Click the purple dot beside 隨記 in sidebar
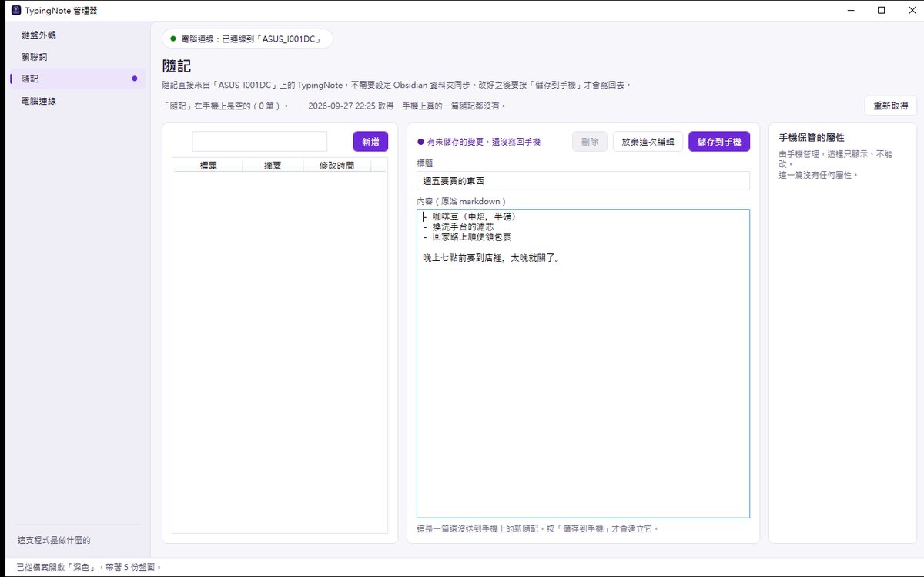 point(135,79)
